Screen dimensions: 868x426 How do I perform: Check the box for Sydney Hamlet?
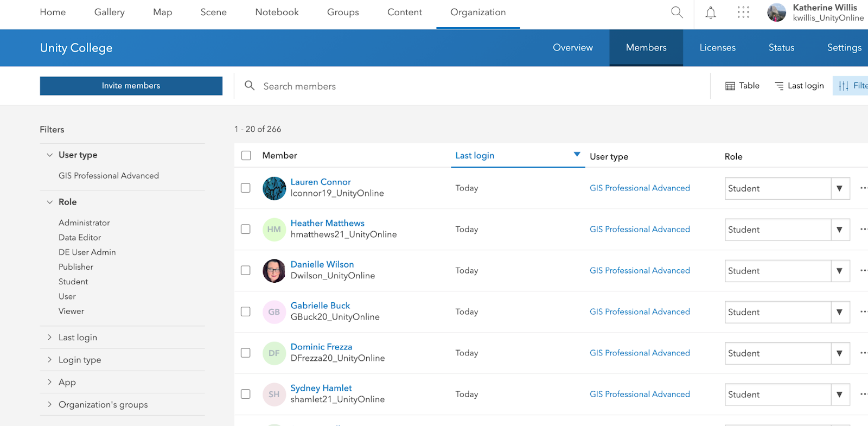(246, 394)
